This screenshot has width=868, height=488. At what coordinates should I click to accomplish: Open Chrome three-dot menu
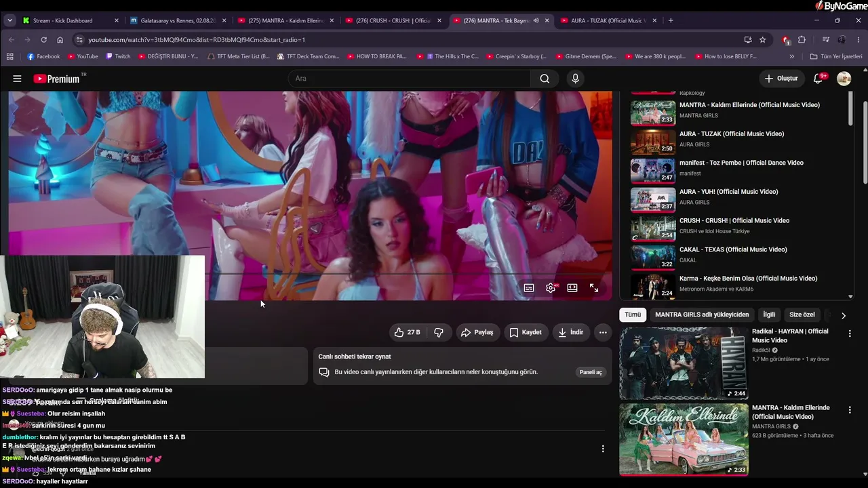(859, 40)
